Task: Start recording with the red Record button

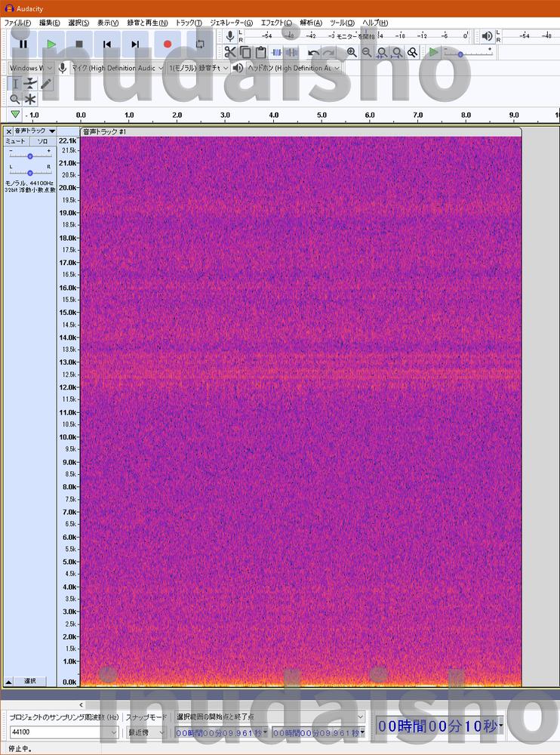Action: [x=168, y=45]
